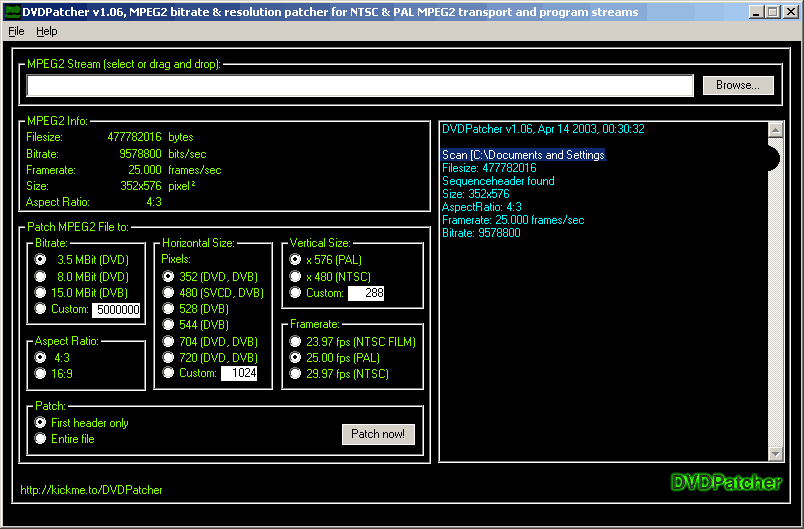Click the MPEG2 Info size value 352x576
This screenshot has height=529, width=804.
tap(141, 186)
